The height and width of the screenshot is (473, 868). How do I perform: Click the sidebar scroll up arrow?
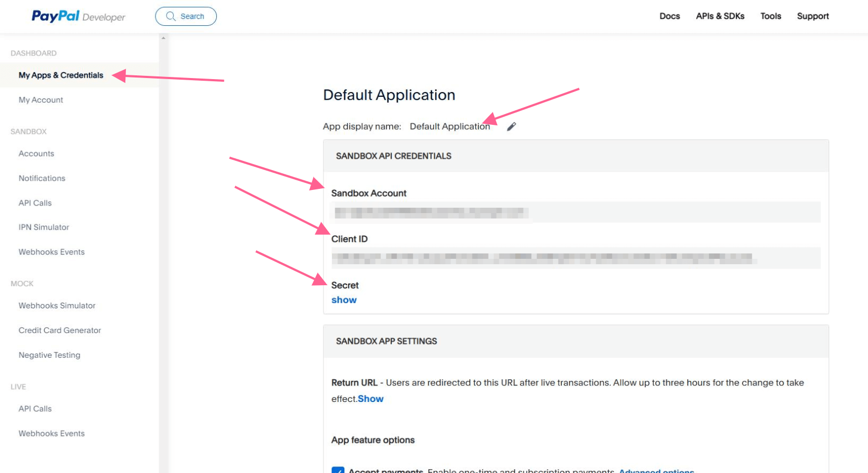coord(163,38)
